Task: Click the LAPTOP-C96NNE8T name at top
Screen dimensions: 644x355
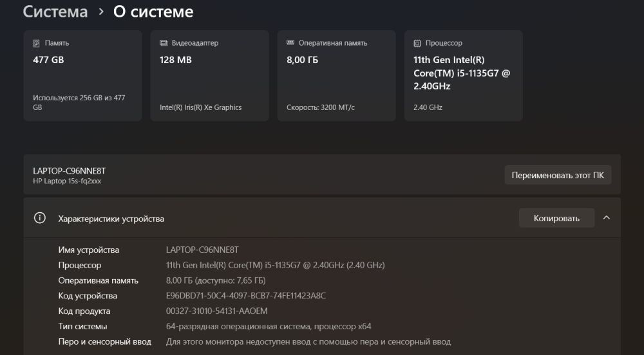Action: (x=69, y=171)
